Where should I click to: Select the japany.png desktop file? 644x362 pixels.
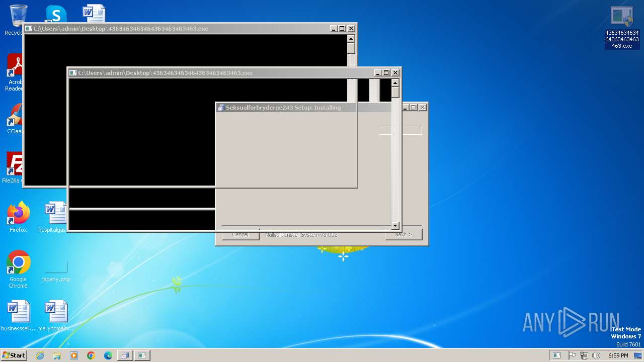click(x=56, y=271)
